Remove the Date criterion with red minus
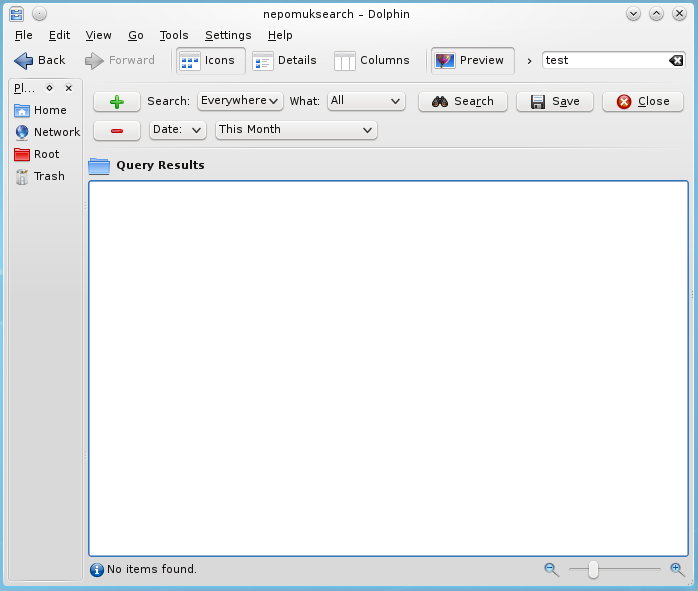Screen dimensions: 698x591 (x=117, y=131)
